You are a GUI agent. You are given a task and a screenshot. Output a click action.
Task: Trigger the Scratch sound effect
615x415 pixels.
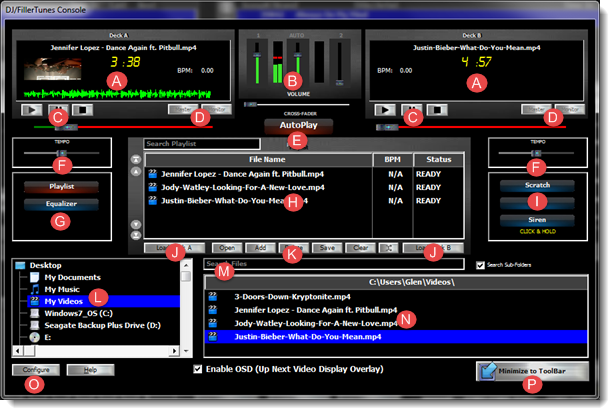pos(537,185)
